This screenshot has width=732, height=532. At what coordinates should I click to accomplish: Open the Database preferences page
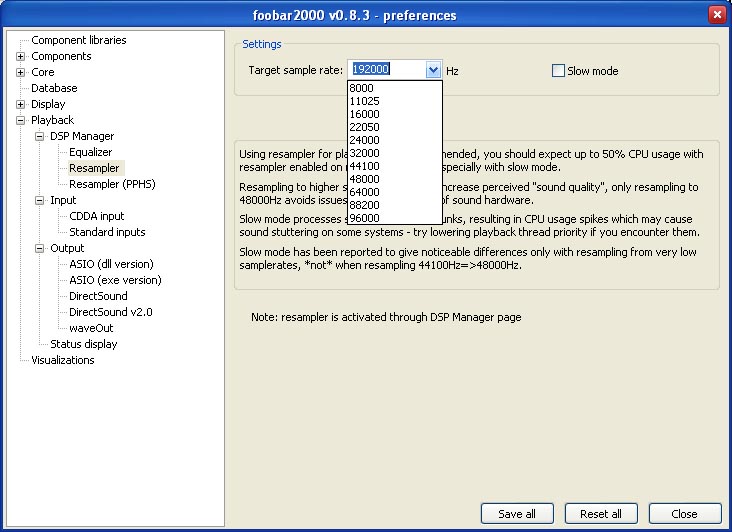pyautogui.click(x=54, y=88)
